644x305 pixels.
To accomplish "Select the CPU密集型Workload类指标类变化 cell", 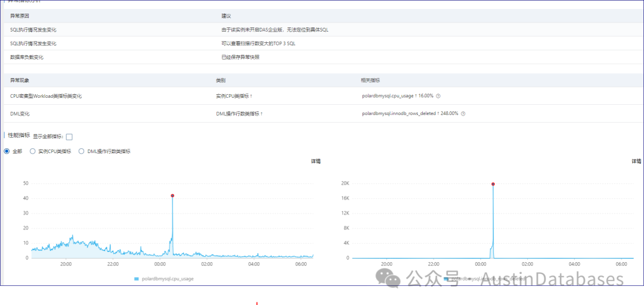I will coord(46,96).
